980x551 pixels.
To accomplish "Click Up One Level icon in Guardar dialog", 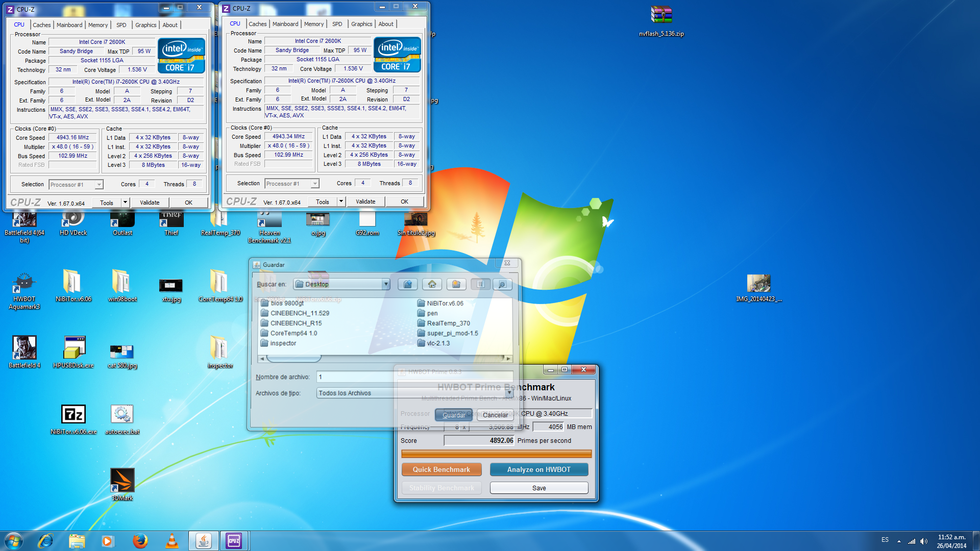I will click(407, 284).
